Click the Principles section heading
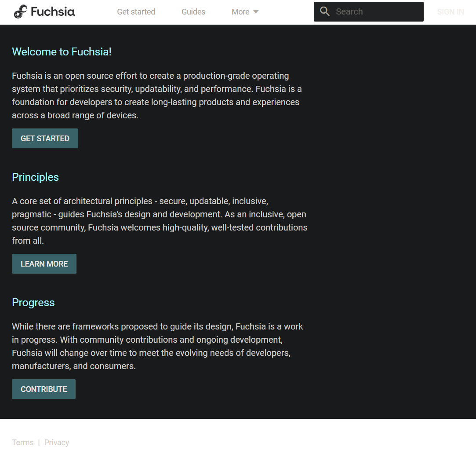The height and width of the screenshot is (465, 476). point(35,177)
